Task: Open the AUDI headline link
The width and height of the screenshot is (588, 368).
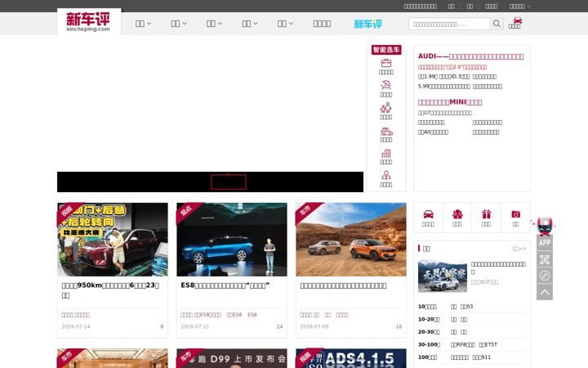Action: point(470,56)
